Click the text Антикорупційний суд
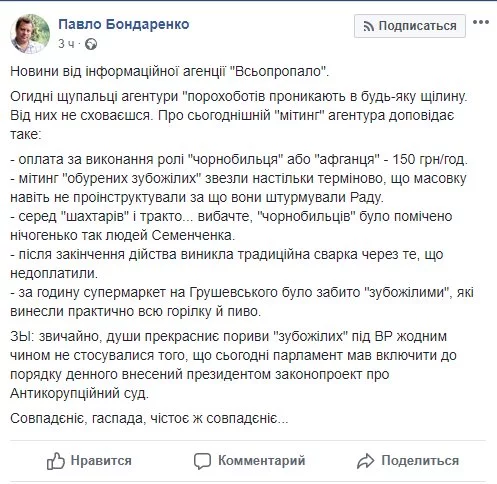The height and width of the screenshot is (484, 497). coord(79,393)
